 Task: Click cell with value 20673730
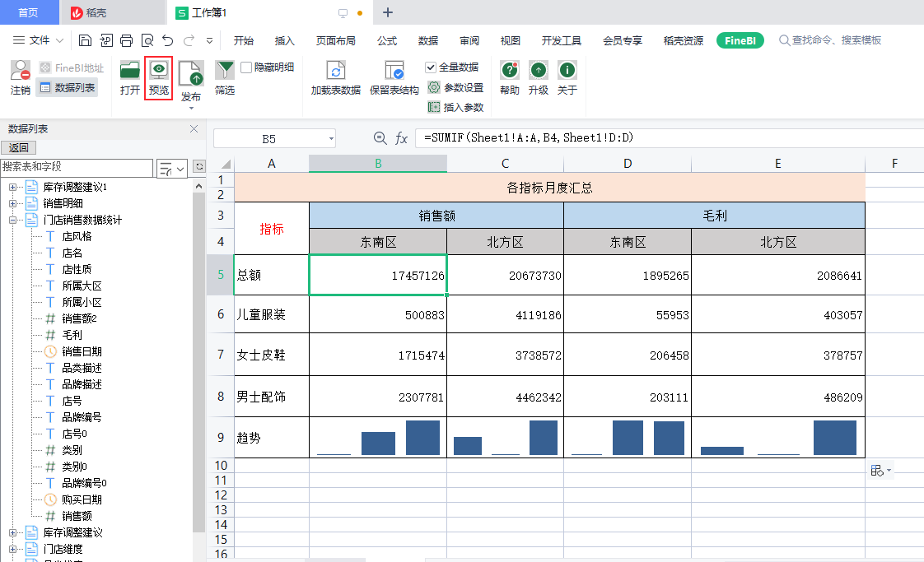pyautogui.click(x=505, y=275)
